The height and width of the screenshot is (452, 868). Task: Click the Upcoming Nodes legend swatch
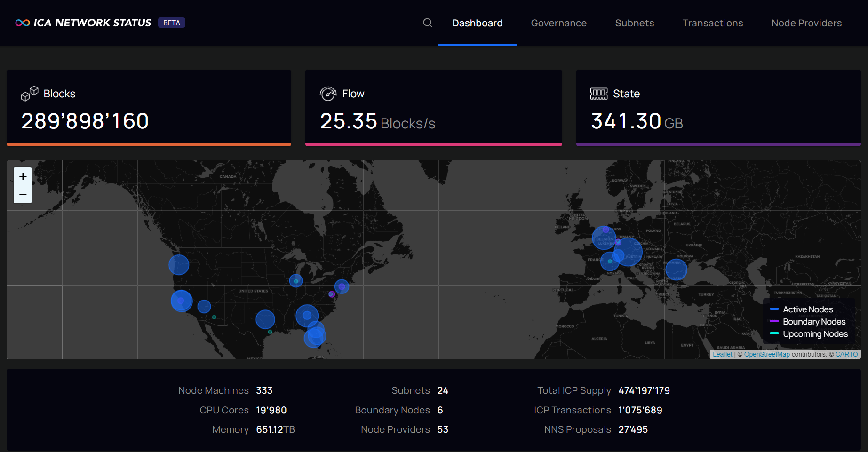coord(774,333)
